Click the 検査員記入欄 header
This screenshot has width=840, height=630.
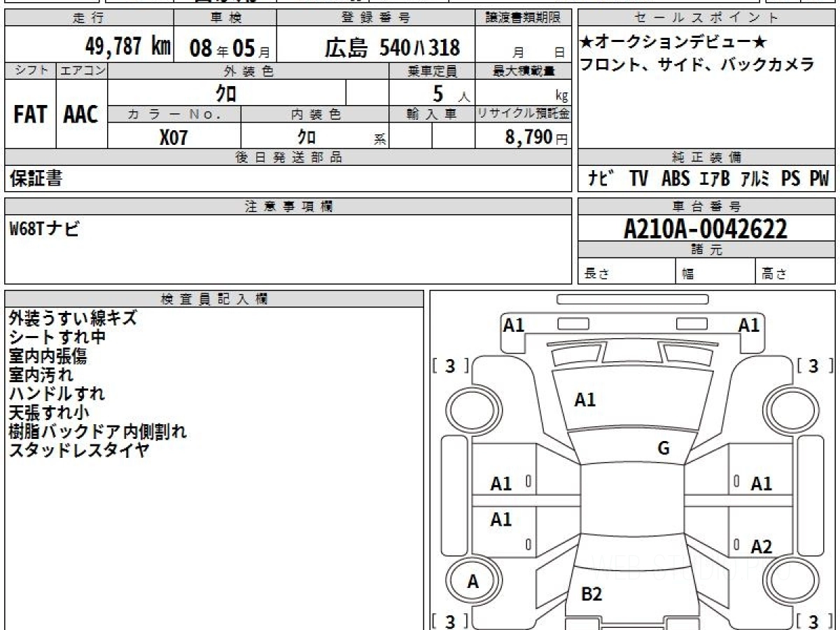pos(214,299)
